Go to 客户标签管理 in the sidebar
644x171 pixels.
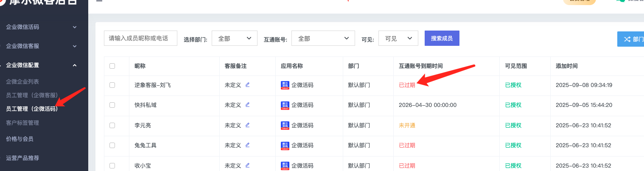click(x=22, y=123)
